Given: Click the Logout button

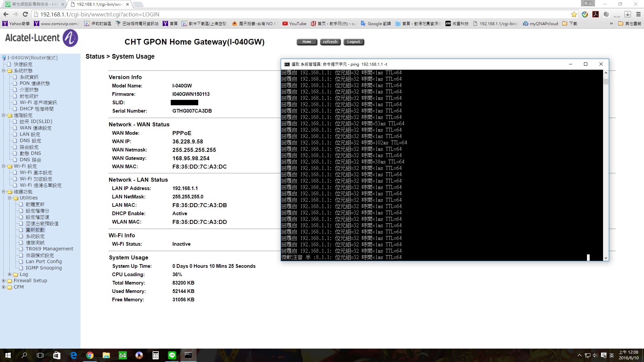Looking at the screenshot, I should 354,42.
